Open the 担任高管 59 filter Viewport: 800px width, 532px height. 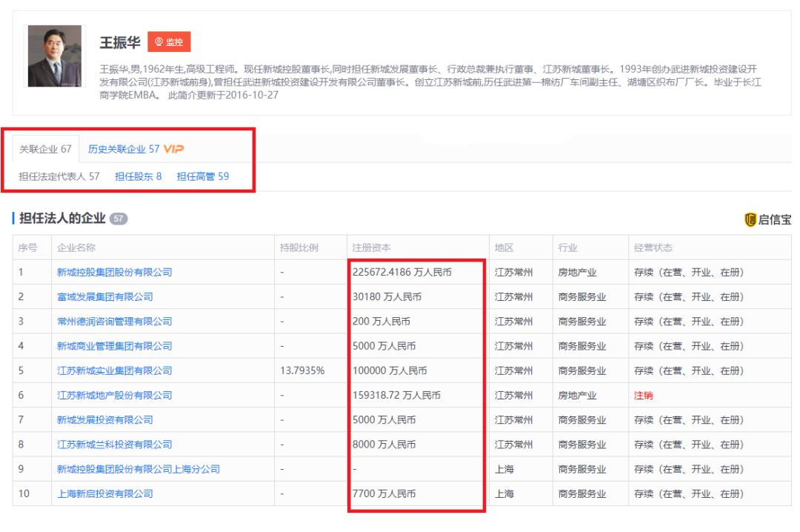tap(202, 176)
